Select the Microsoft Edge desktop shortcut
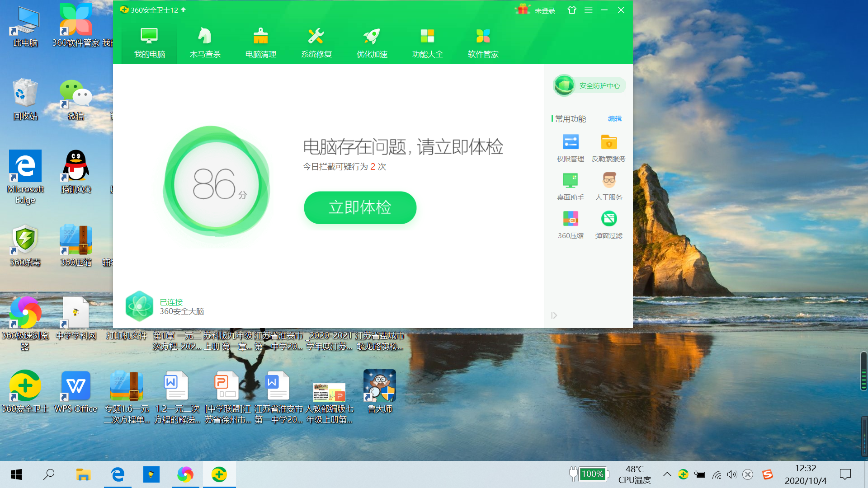 25,177
